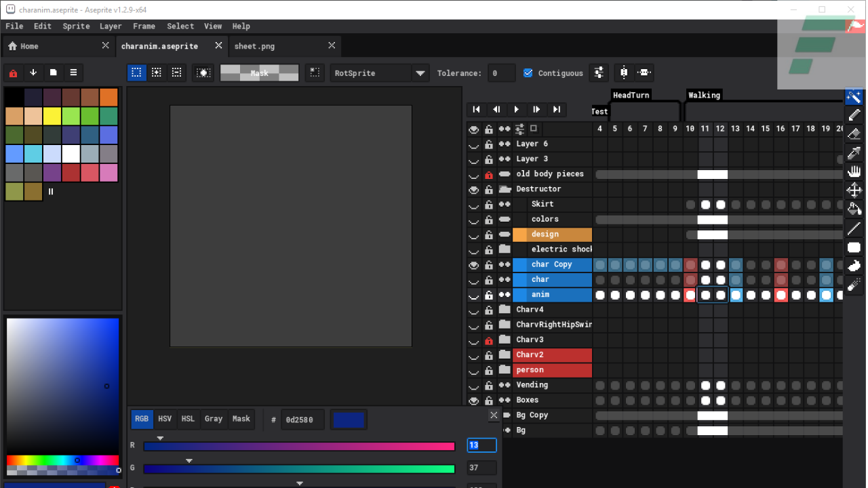Viewport: 868px width, 488px height.
Task: Select the Eyedropper tool
Action: (854, 152)
